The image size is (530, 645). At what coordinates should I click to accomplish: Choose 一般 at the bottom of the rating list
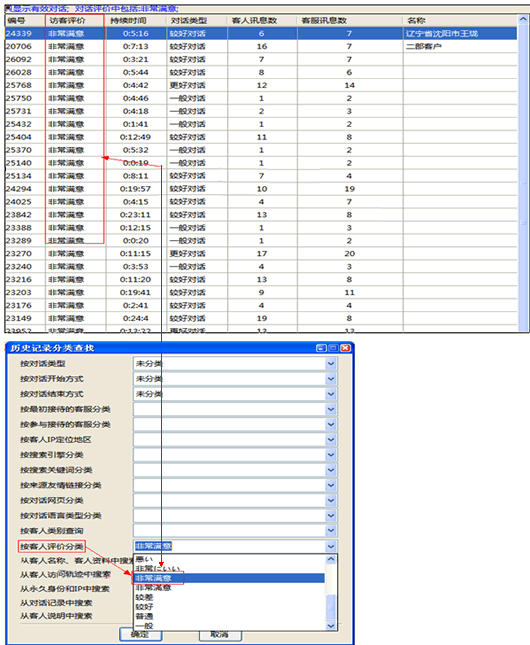(x=230, y=626)
